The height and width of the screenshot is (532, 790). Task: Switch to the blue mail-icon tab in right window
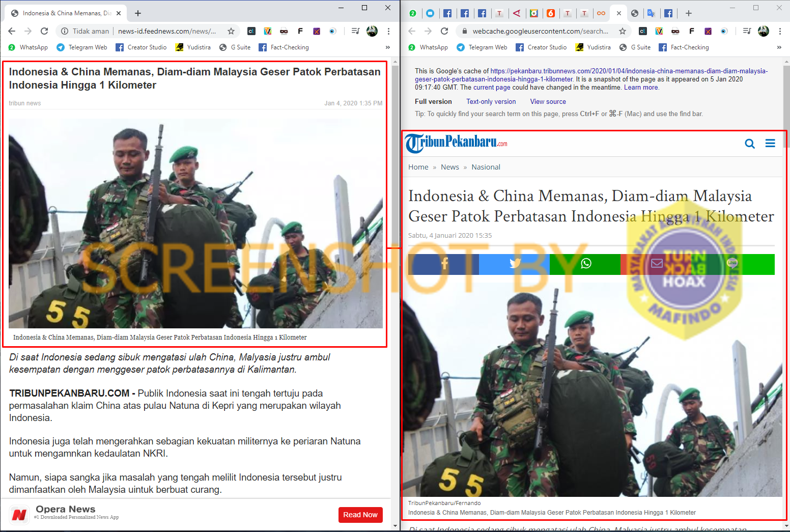coord(430,13)
